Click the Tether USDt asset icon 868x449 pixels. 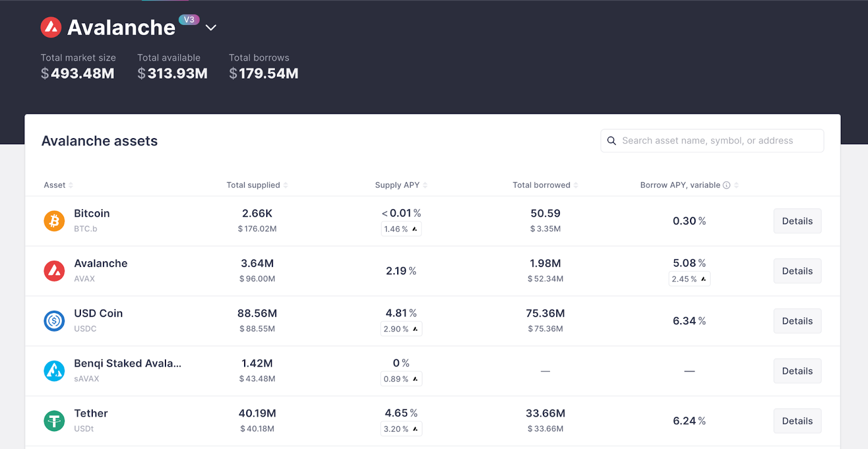[54, 421]
